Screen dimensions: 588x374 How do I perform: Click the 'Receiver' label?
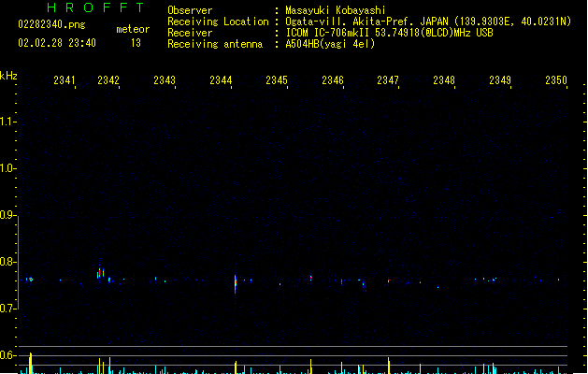pos(190,33)
